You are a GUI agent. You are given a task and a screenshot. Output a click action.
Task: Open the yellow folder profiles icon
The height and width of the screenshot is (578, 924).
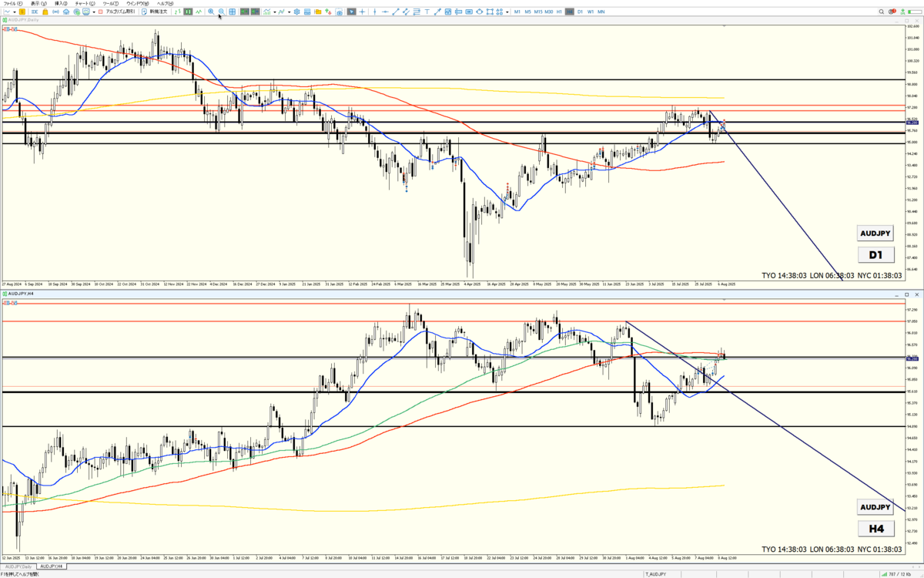318,12
